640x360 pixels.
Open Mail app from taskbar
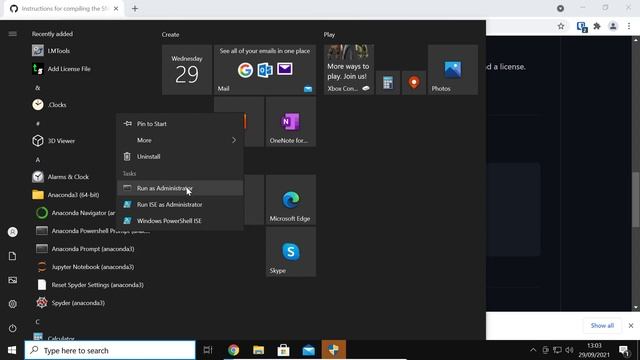tap(309, 350)
